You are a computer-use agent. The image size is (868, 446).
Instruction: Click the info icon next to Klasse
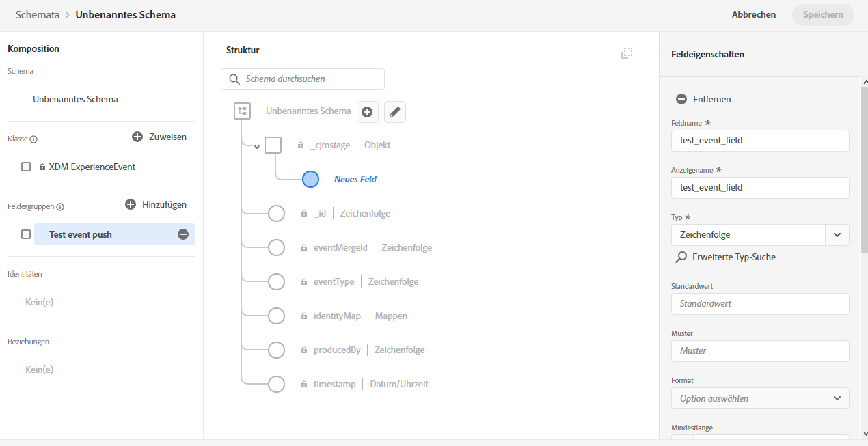[33, 139]
